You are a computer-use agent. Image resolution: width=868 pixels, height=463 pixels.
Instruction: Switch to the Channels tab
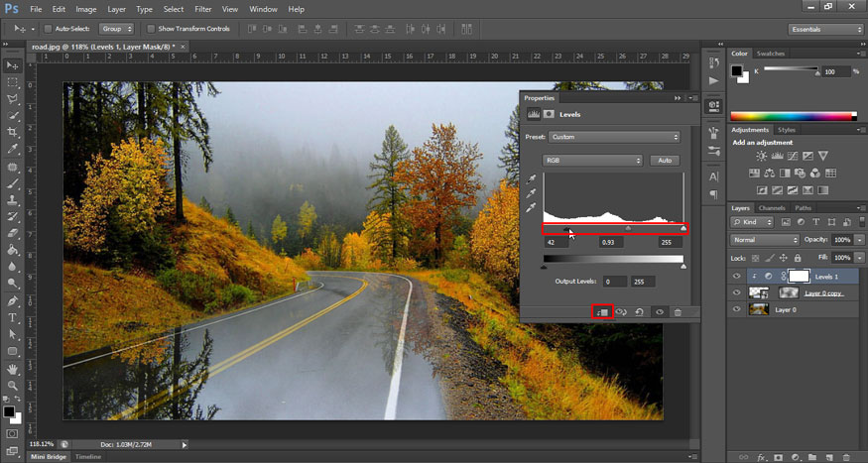pyautogui.click(x=772, y=208)
